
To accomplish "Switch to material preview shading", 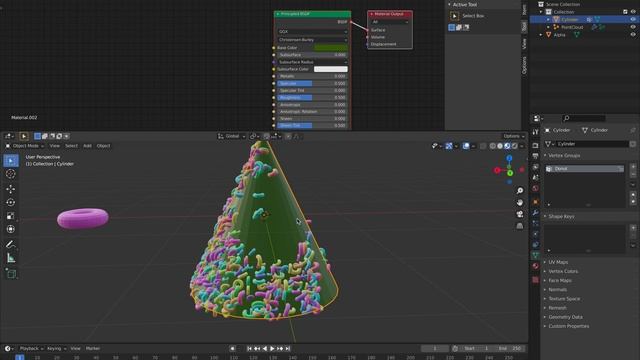I will (x=507, y=146).
